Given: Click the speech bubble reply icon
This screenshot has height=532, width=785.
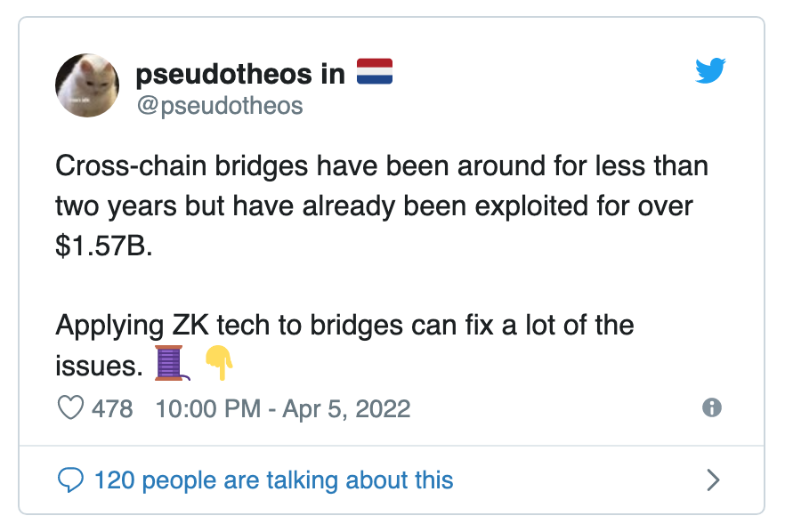Looking at the screenshot, I should pos(70,480).
